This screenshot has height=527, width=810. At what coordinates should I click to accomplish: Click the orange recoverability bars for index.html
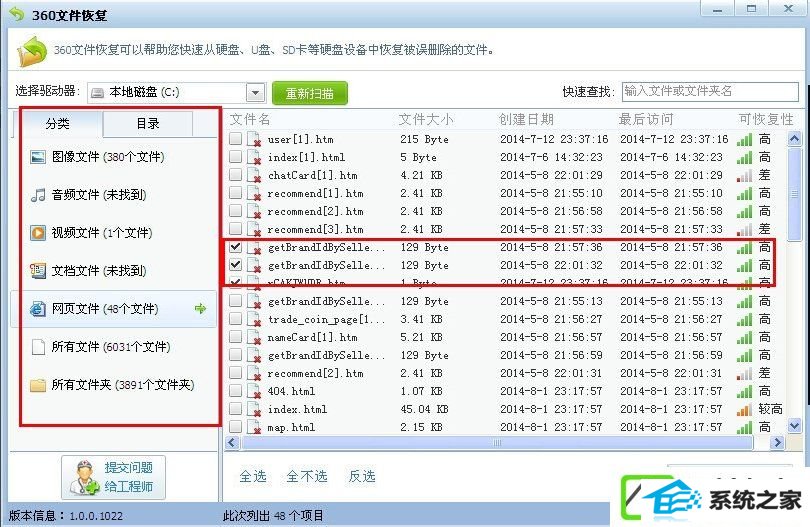click(744, 410)
